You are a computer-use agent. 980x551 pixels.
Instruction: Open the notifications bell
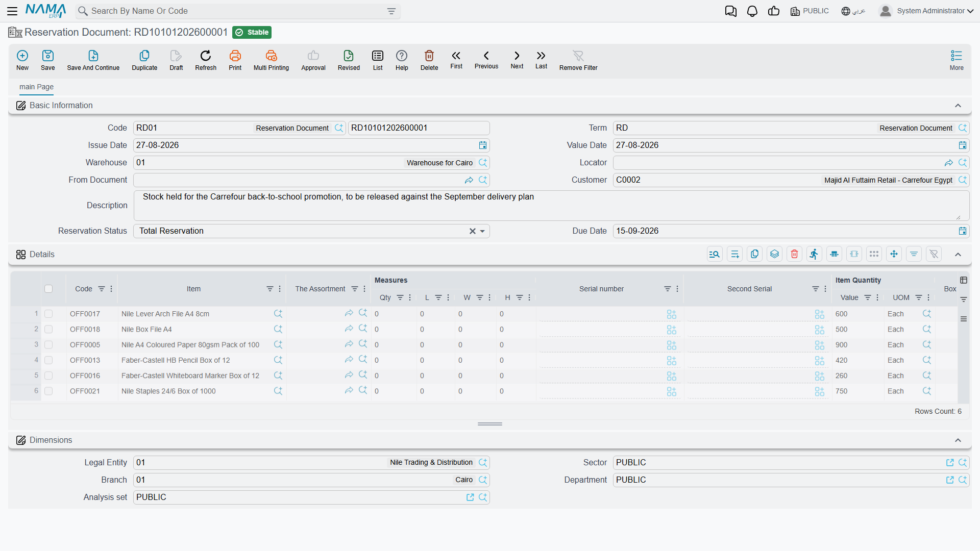tap(752, 11)
